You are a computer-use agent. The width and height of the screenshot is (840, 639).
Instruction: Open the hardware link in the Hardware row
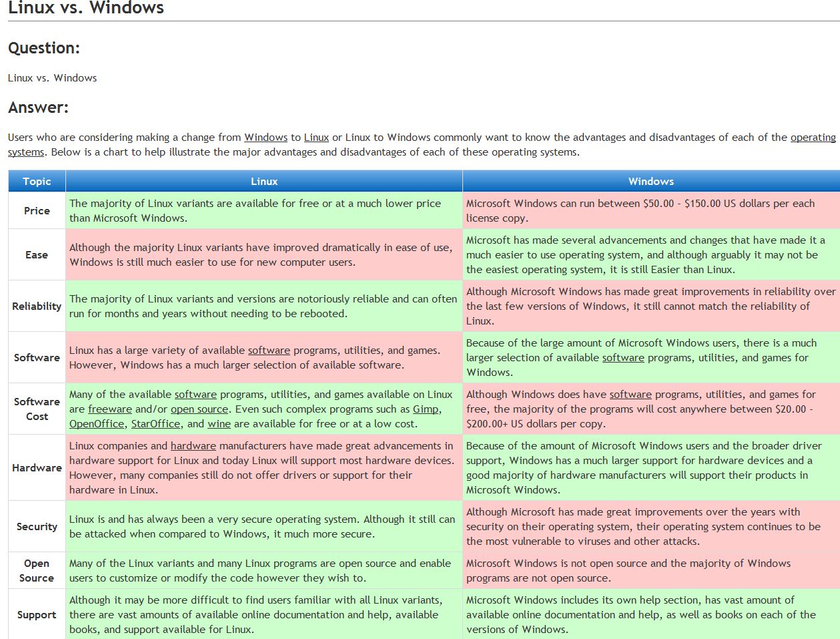point(193,446)
